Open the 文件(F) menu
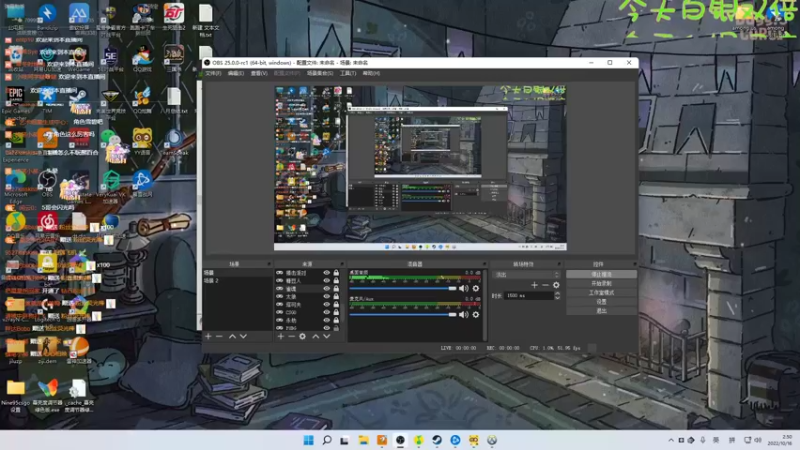Image resolution: width=800 pixels, height=450 pixels. click(213, 73)
